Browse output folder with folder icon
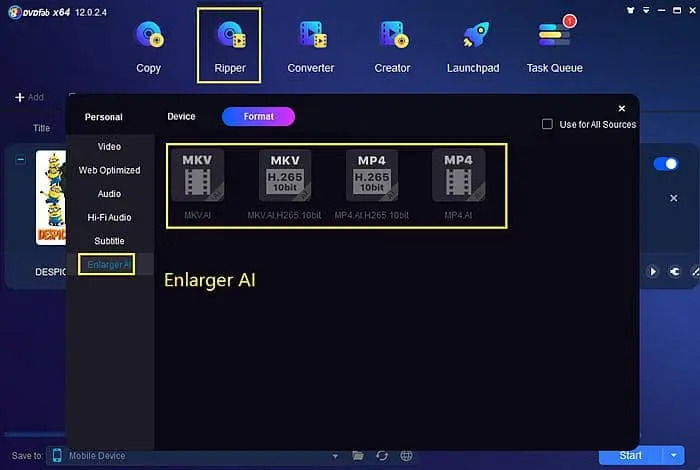Screen dimensions: 700x470 (x=358, y=456)
